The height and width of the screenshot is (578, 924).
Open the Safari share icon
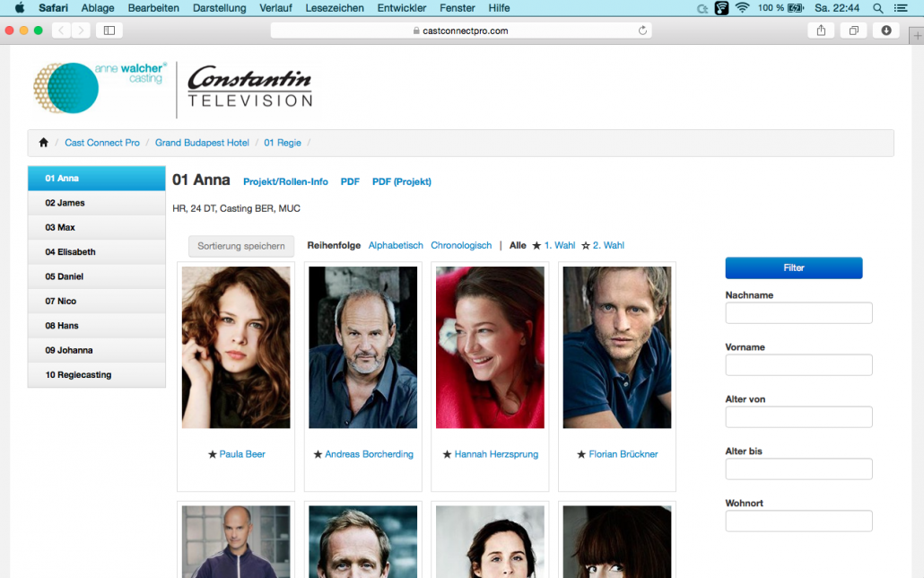pos(821,31)
